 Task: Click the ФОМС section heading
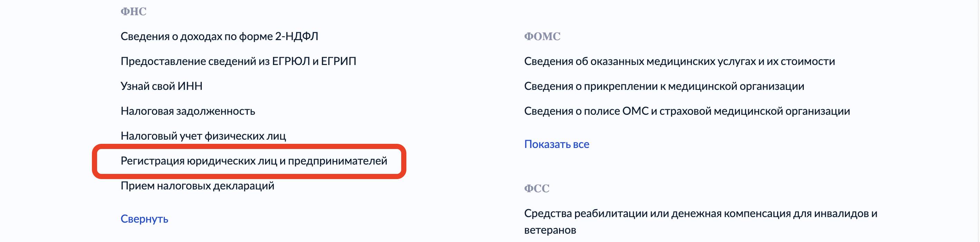(542, 37)
